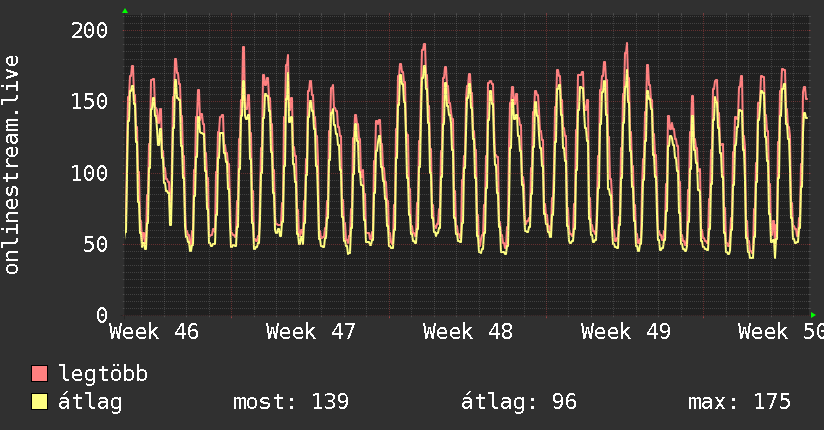This screenshot has width=824, height=430.
Task: Click the green arrow atop the y-axis
Action: point(125,11)
